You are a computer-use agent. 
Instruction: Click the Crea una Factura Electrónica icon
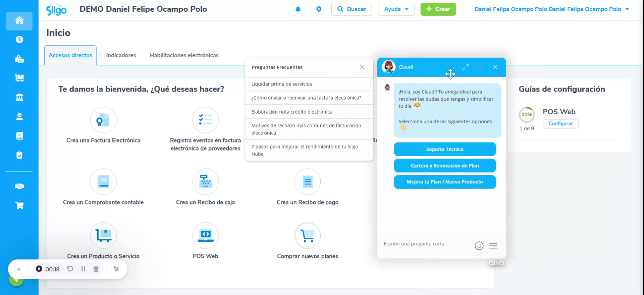click(103, 120)
